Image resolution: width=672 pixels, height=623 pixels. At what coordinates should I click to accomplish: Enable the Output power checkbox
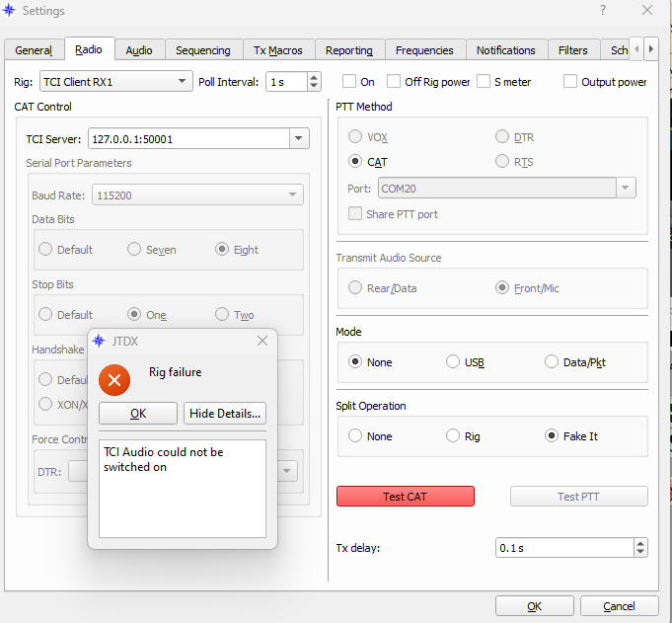coord(570,81)
